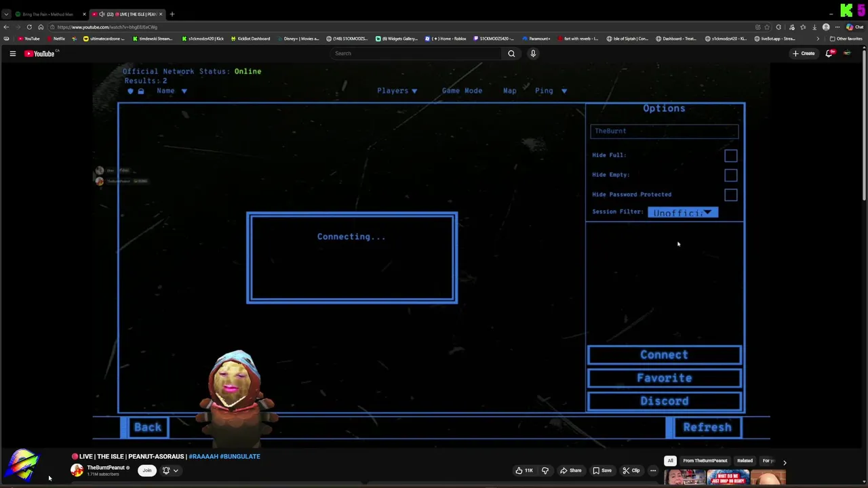Open YouTube notifications bell
Screen dimensions: 868x488
(829, 54)
